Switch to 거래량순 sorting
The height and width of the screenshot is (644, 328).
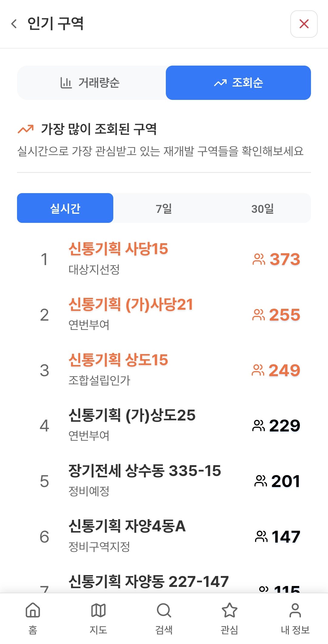point(91,83)
